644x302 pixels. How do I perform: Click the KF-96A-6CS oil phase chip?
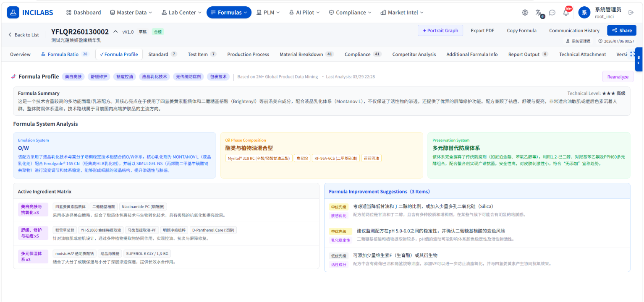335,158
